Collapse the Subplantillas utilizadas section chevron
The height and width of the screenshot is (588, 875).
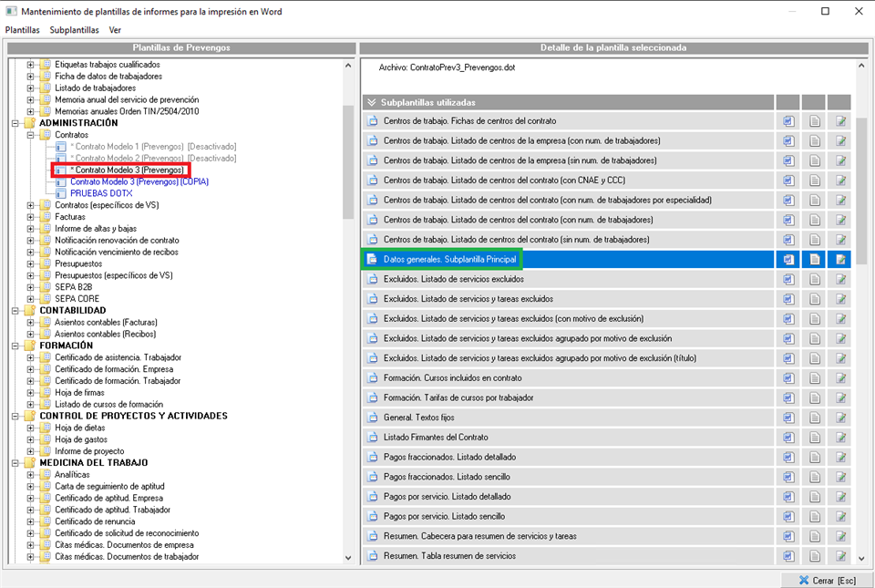372,102
